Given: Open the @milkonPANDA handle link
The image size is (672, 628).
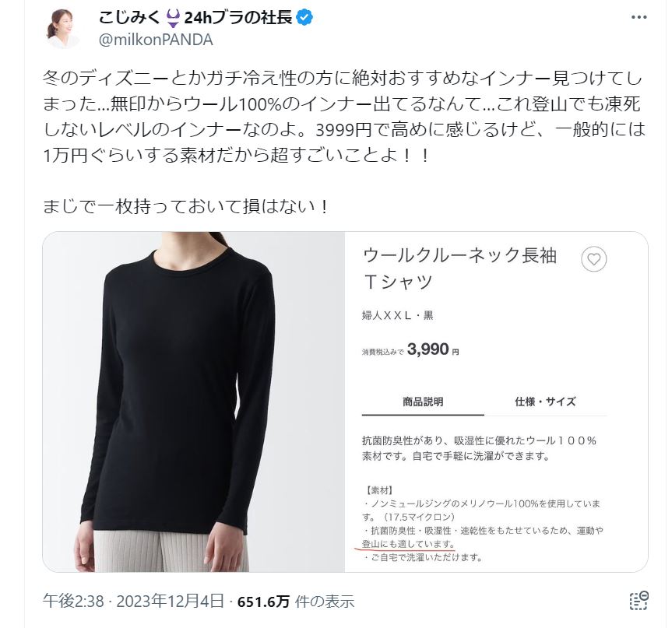Looking at the screenshot, I should coord(156,40).
